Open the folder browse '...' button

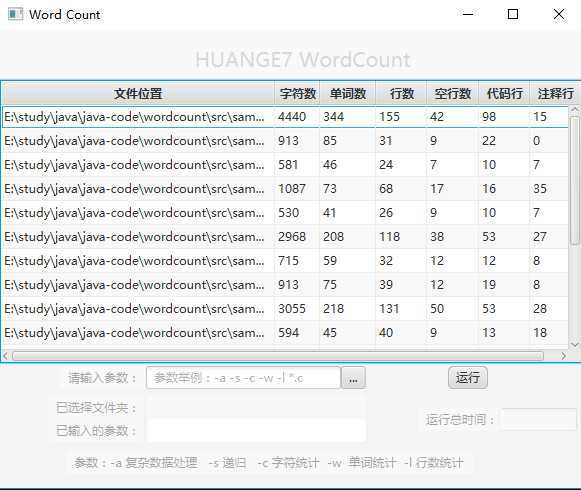click(x=353, y=378)
